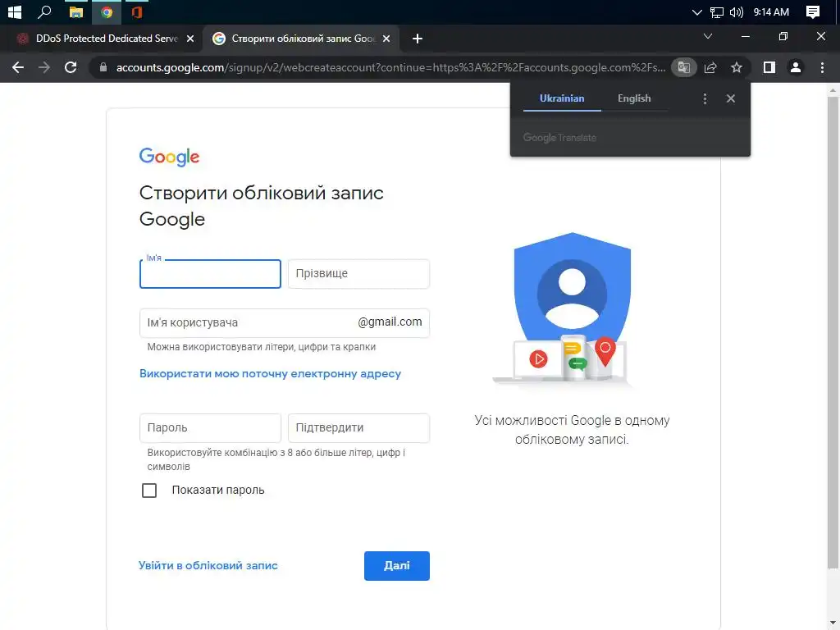Open Microsoft Office taskbar icon

click(x=137, y=11)
